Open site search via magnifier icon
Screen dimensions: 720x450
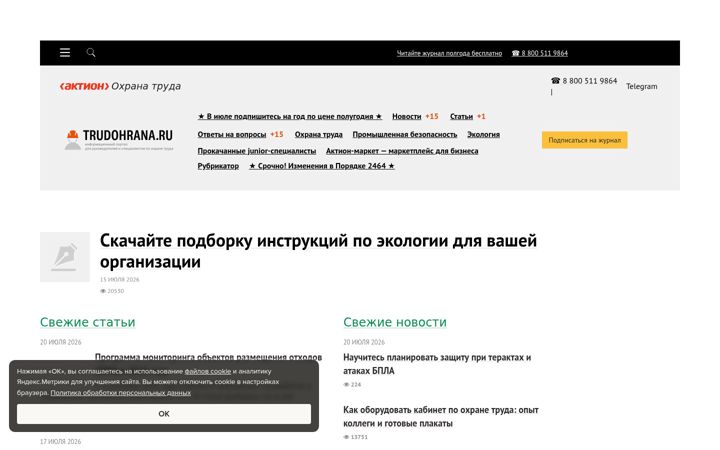click(91, 52)
